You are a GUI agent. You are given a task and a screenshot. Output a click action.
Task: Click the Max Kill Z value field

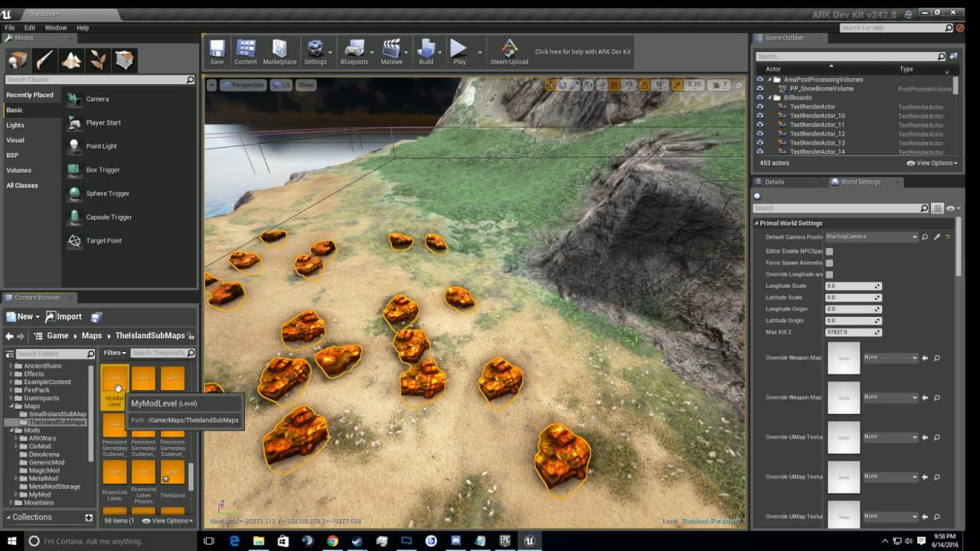854,332
